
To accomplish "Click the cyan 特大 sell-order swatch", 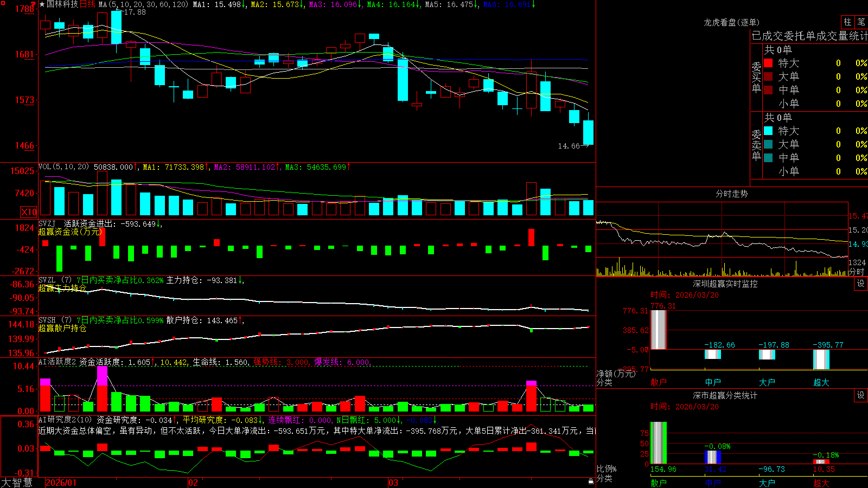I will pos(768,131).
